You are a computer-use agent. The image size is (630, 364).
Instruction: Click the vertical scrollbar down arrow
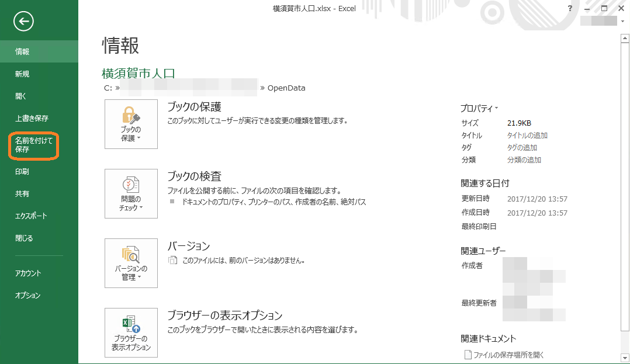coord(624,355)
